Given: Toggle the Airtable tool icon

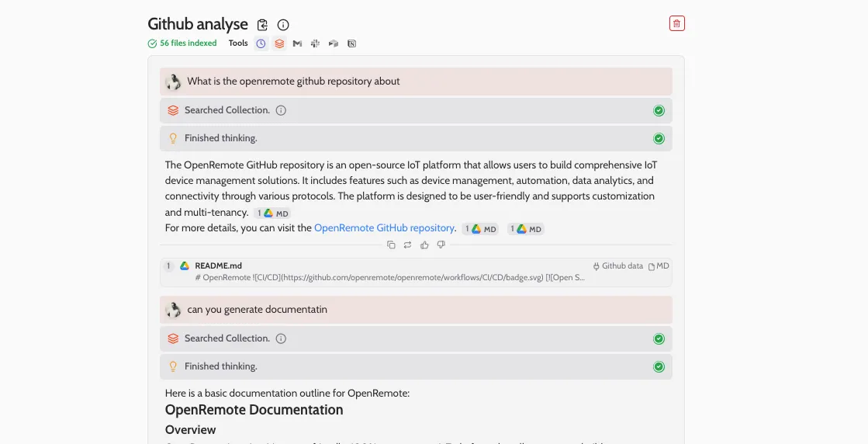Looking at the screenshot, I should pos(334,43).
